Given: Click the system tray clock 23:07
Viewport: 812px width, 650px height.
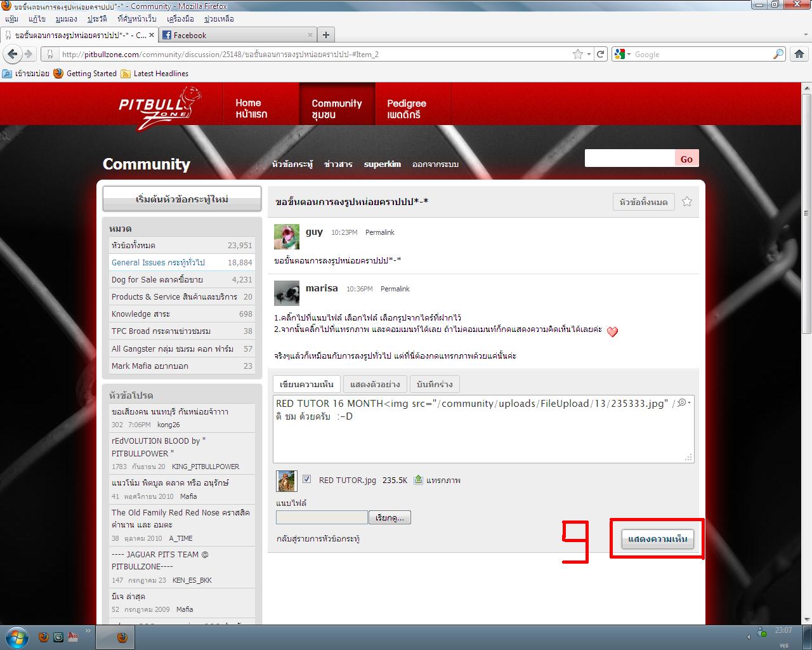Looking at the screenshot, I should 783,630.
